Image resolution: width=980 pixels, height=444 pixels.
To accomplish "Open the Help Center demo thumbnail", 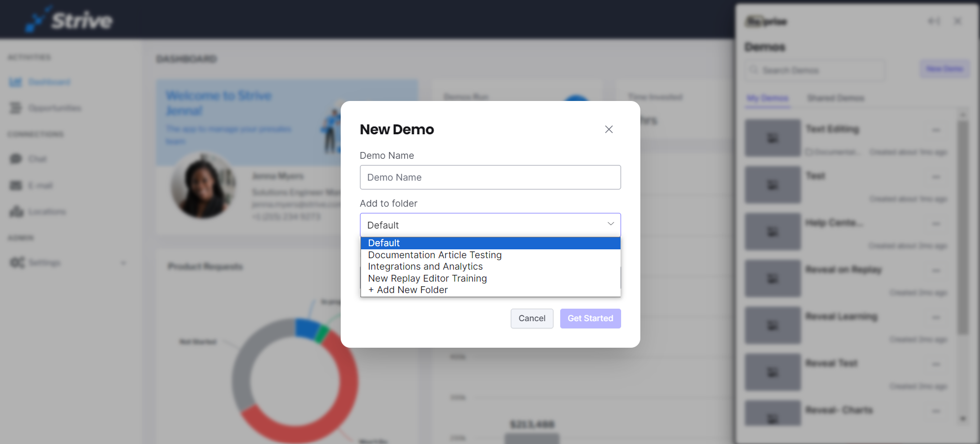I will pos(773,232).
